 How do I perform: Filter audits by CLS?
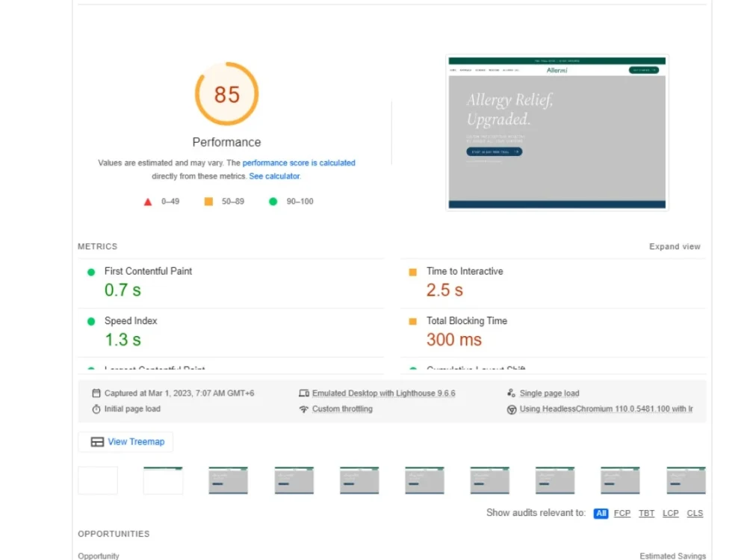[x=695, y=514]
